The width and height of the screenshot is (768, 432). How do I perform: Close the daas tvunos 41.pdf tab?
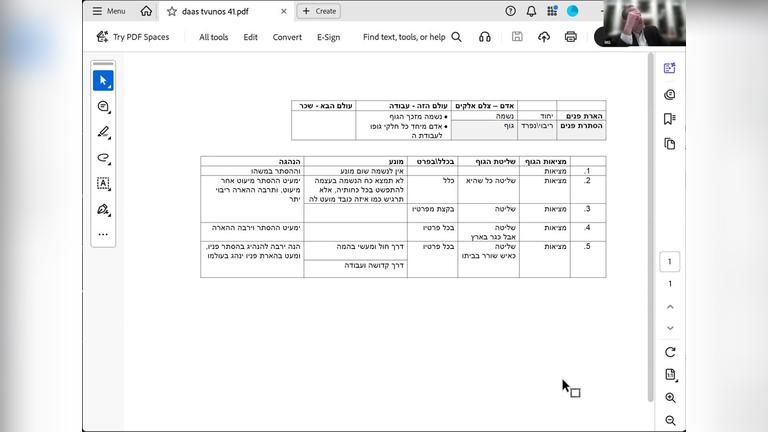coord(283,11)
